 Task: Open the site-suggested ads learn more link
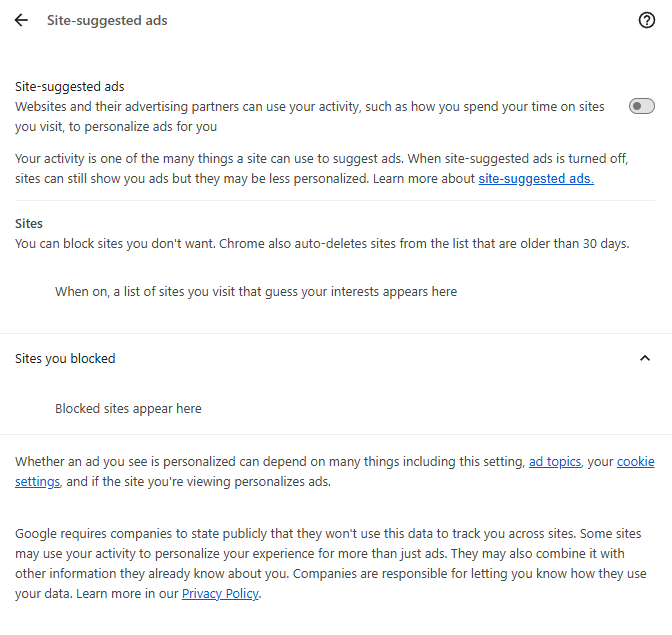pyautogui.click(x=536, y=179)
